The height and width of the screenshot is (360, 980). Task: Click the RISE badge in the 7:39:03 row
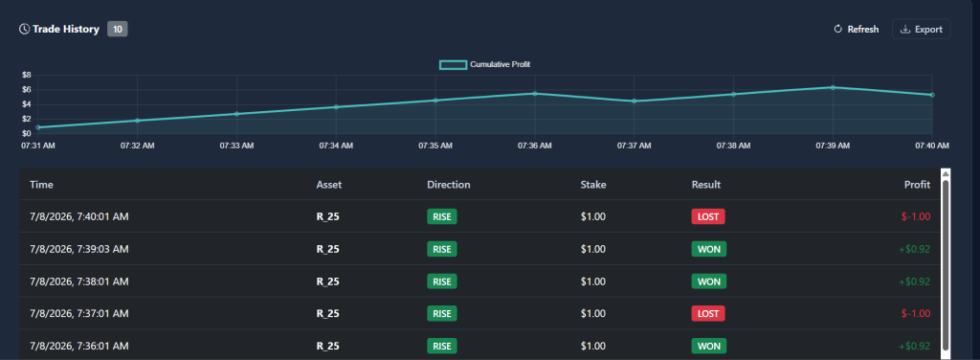tap(442, 249)
